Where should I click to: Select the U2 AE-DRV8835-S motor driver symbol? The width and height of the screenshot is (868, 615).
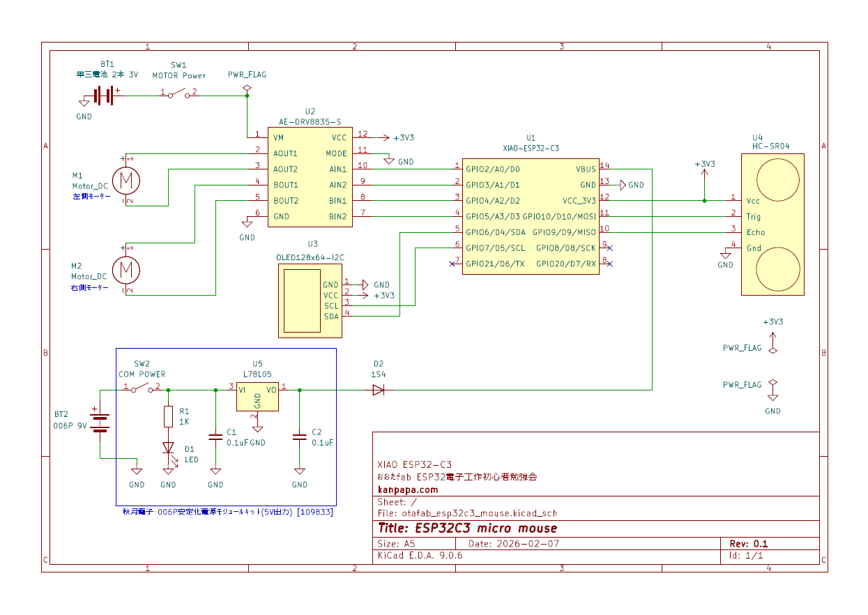click(x=310, y=176)
